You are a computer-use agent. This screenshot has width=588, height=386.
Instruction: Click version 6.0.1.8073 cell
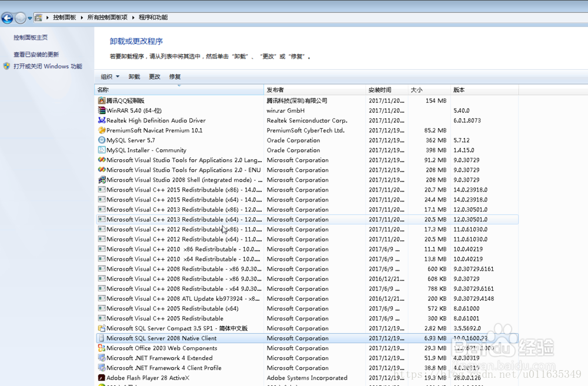click(467, 120)
